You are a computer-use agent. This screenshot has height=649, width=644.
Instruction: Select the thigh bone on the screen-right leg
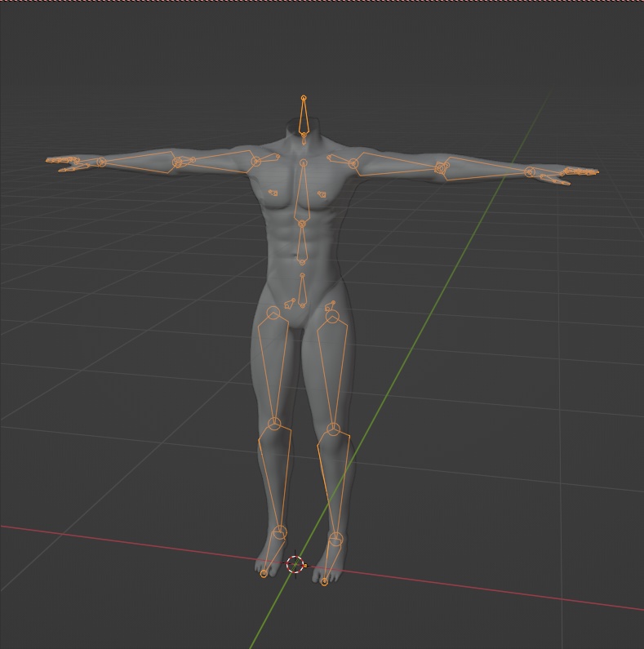(x=333, y=372)
